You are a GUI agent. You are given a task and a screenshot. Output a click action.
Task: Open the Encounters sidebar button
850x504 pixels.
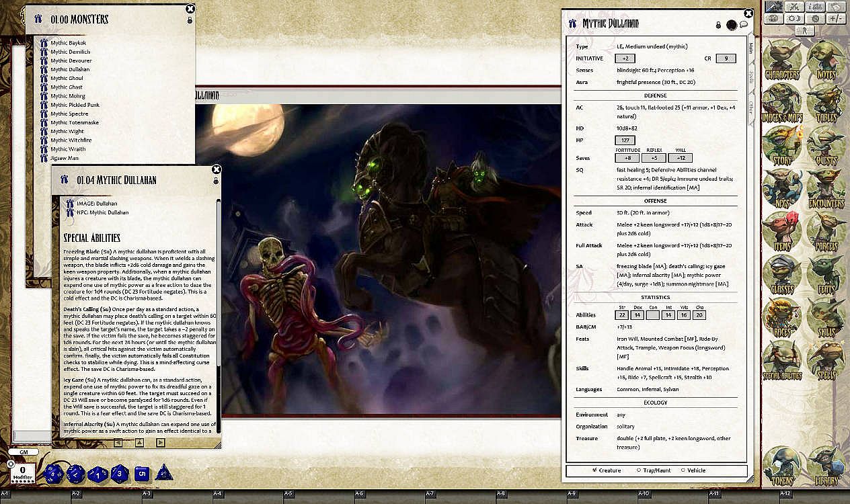pyautogui.click(x=826, y=190)
